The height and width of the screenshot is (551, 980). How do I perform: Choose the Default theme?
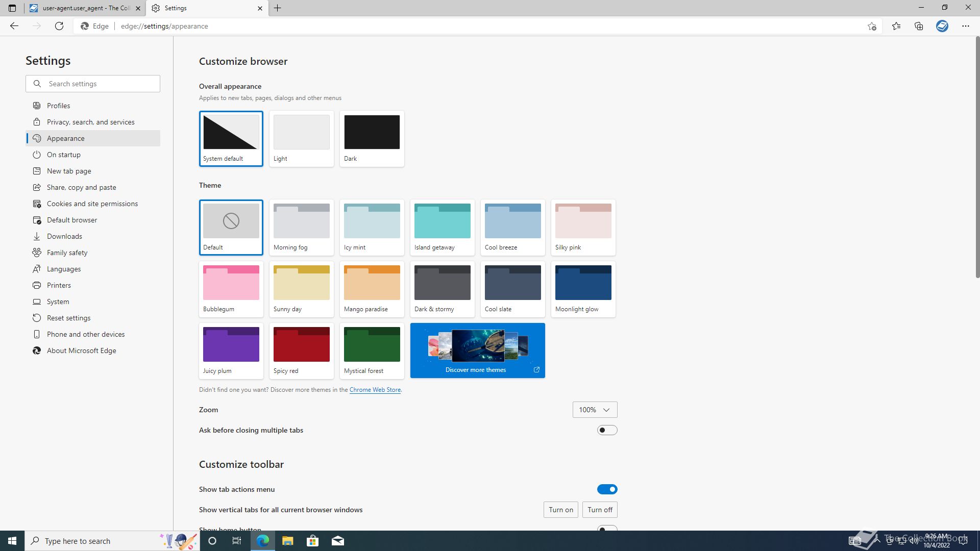(231, 228)
